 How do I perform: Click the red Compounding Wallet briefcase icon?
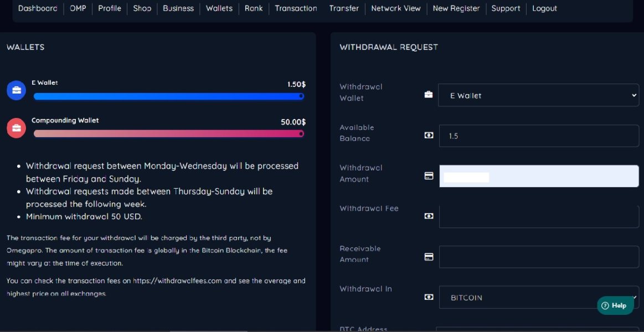[x=17, y=128]
